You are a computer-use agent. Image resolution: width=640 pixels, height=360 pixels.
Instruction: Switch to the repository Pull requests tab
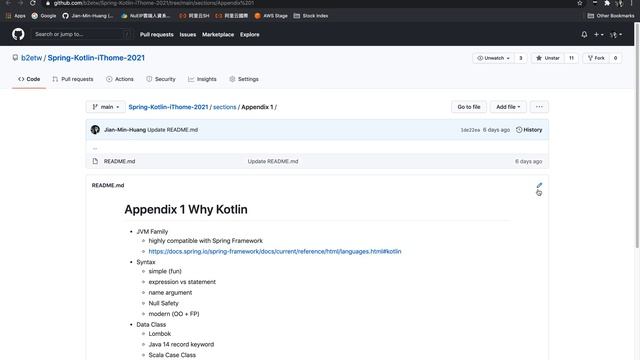click(73, 79)
